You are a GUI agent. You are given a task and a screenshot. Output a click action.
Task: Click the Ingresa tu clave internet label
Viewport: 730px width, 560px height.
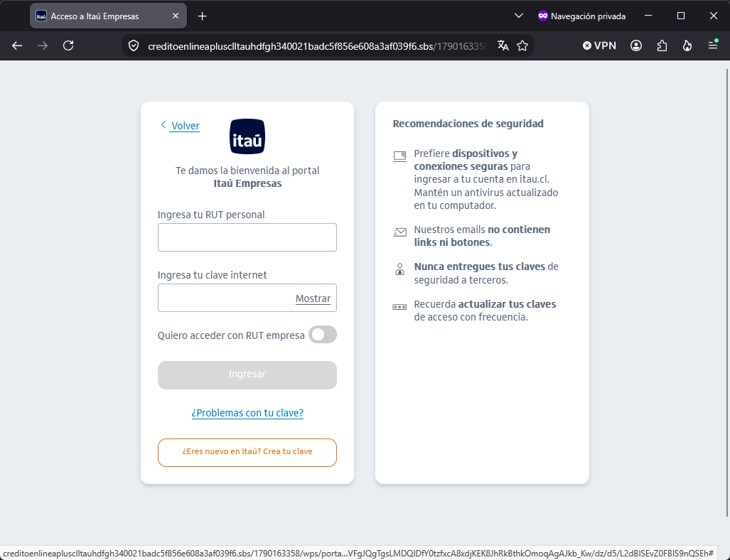[x=213, y=275]
